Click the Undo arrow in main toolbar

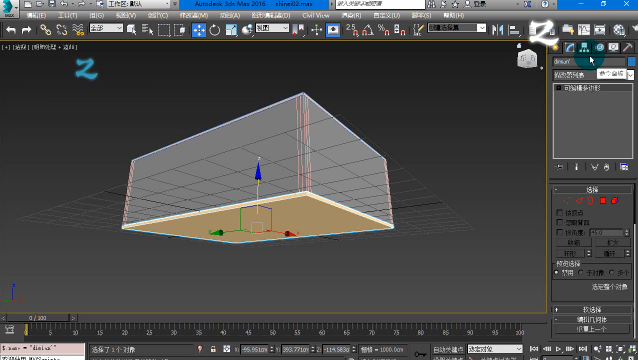click(11, 30)
